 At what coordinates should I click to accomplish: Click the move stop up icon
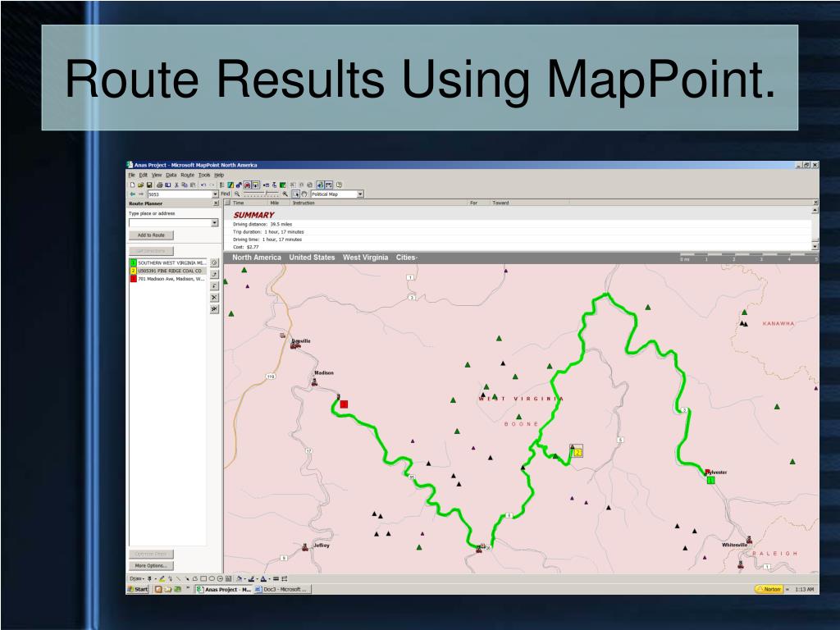point(214,274)
